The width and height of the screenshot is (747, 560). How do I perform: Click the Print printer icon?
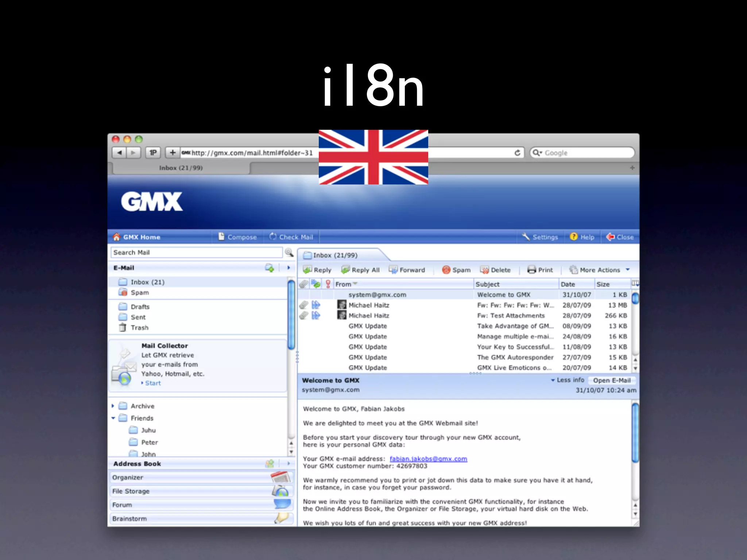pyautogui.click(x=532, y=270)
